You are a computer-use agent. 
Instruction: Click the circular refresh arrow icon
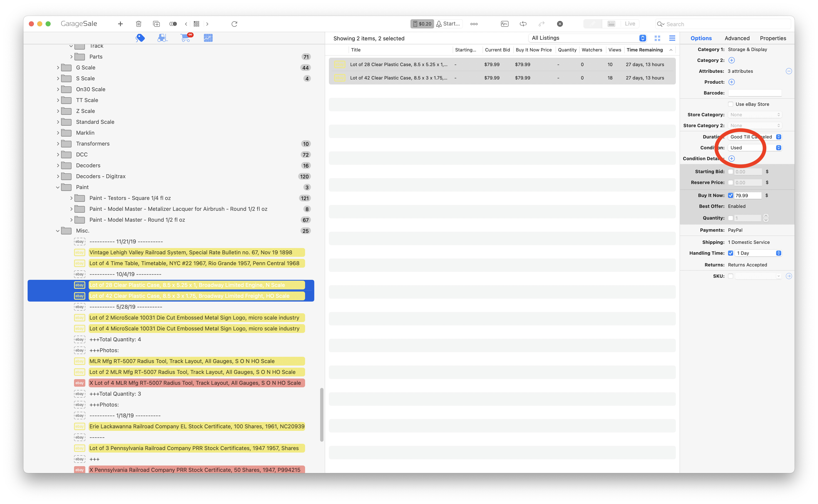[x=234, y=24]
